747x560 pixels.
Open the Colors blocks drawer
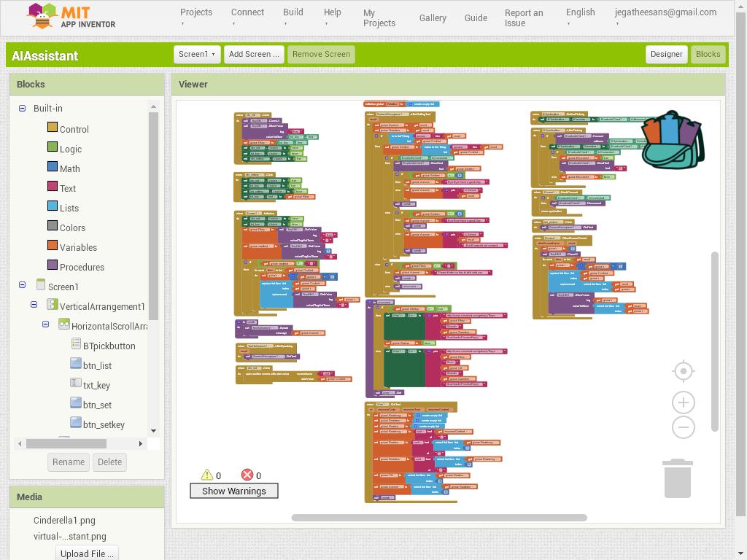(x=72, y=227)
